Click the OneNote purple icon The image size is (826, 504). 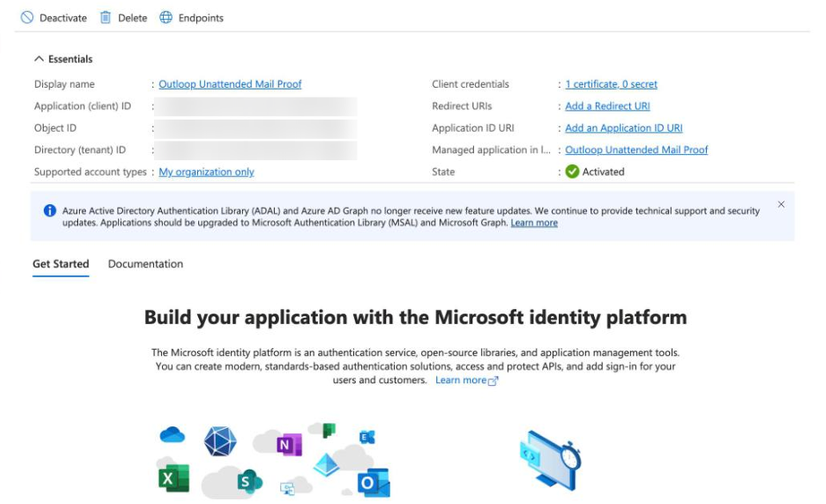(x=289, y=445)
